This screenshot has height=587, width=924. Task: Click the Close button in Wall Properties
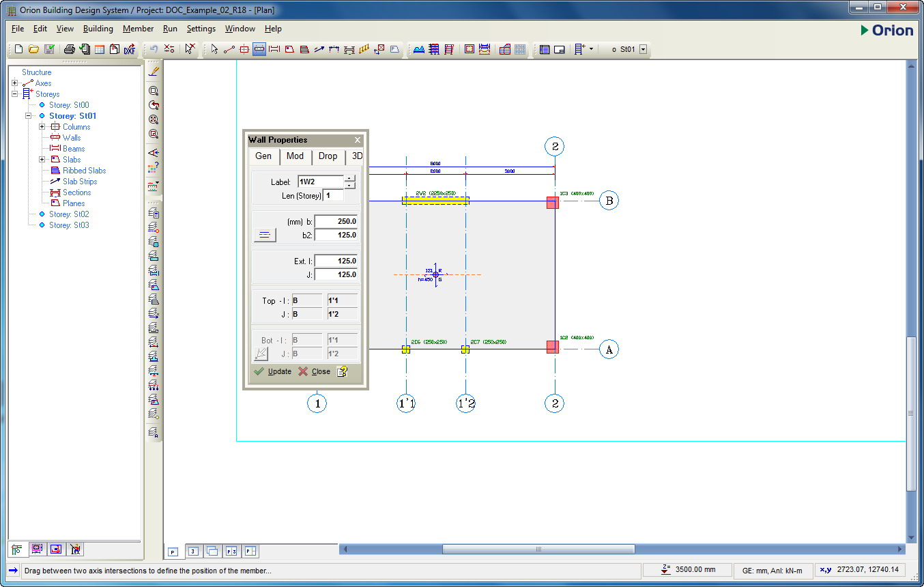[x=315, y=371]
